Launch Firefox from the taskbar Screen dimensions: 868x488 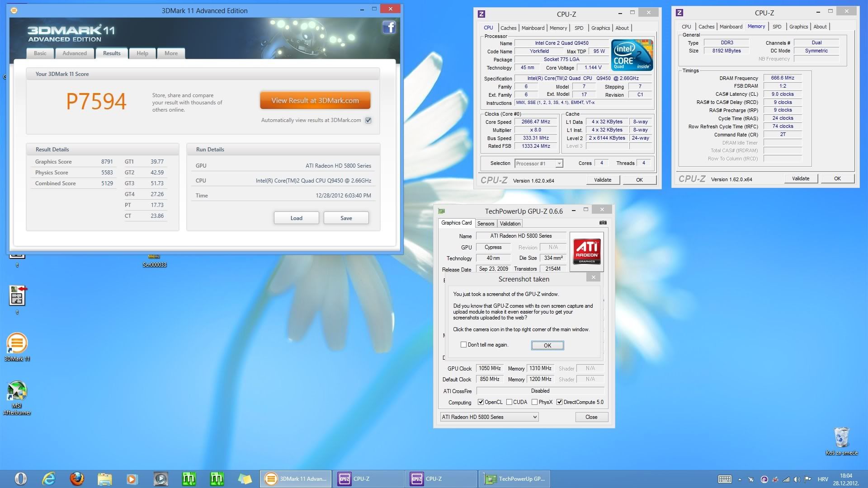click(x=77, y=479)
